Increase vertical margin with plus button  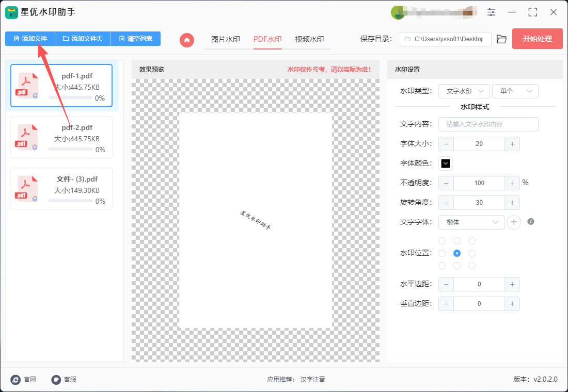point(512,304)
